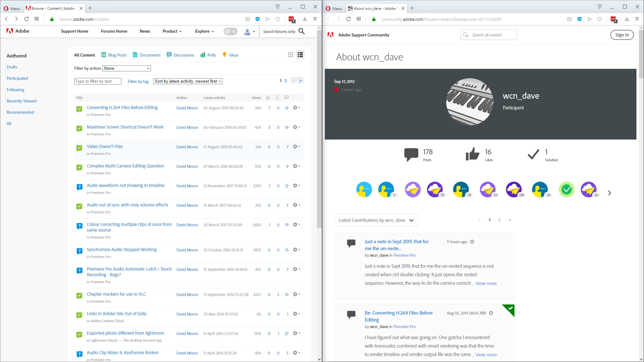Click the Sign In button
This screenshot has height=362, width=644.
[x=622, y=35]
